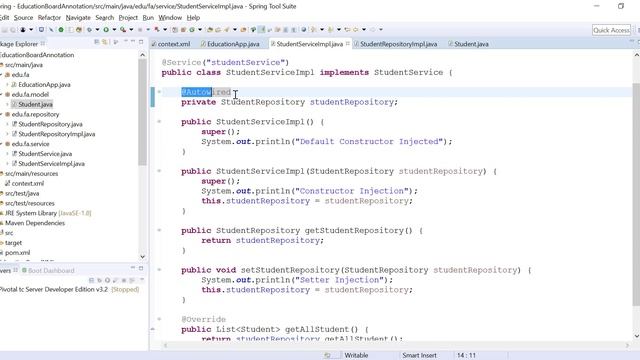This screenshot has height=360, width=640.
Task: Minimize the Package Explorer panel
Action: point(133,42)
